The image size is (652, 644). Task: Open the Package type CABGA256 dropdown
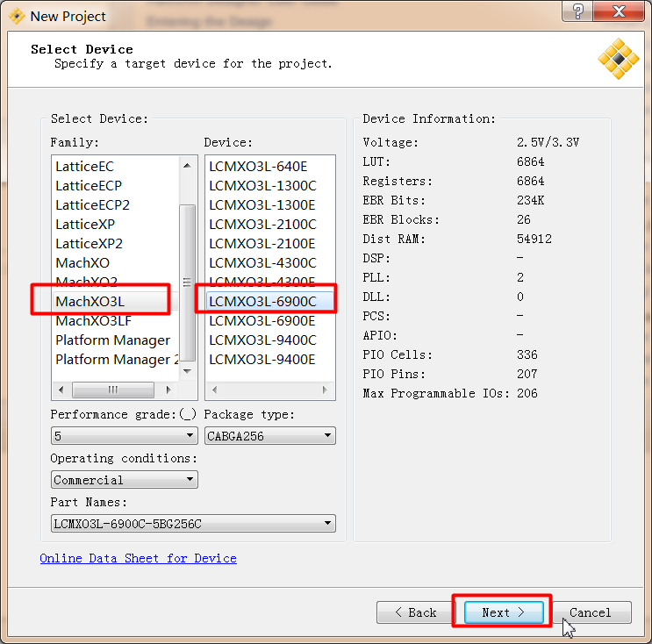[x=270, y=436]
